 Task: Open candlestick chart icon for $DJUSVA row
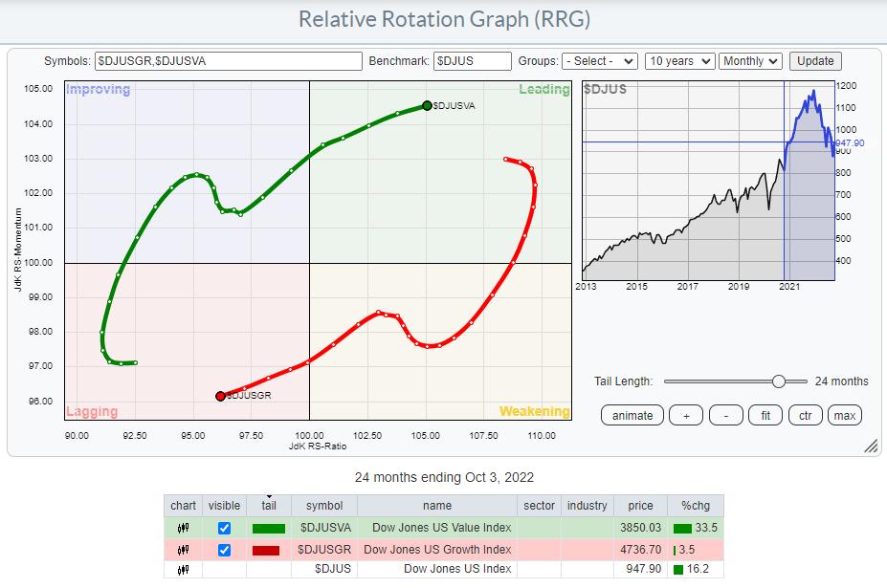(x=183, y=527)
